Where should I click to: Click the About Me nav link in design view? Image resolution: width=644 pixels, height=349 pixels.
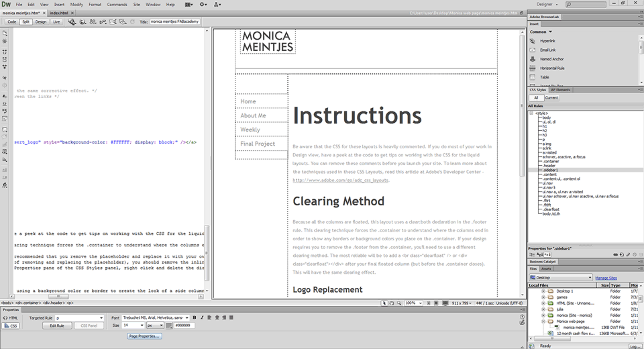(253, 115)
